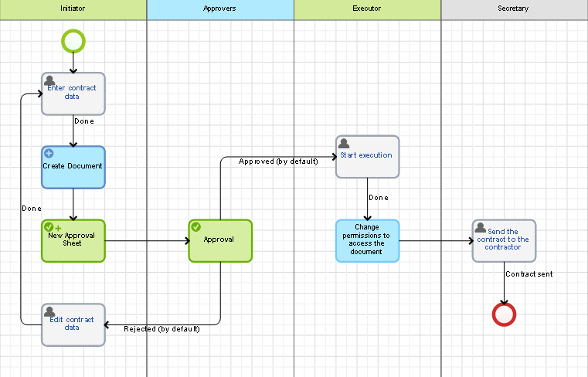The height and width of the screenshot is (377, 588).
Task: Select the Executor swimlane header
Action: [367, 9]
